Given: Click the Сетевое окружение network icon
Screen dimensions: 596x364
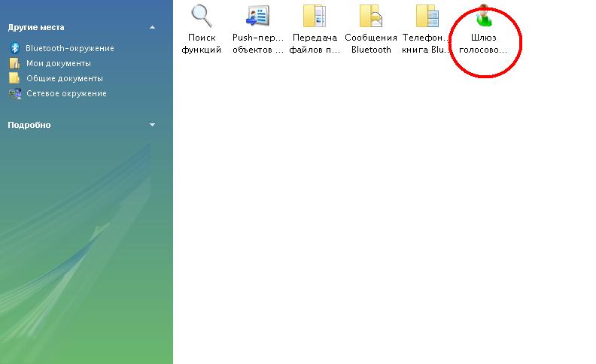Looking at the screenshot, I should pos(15,93).
